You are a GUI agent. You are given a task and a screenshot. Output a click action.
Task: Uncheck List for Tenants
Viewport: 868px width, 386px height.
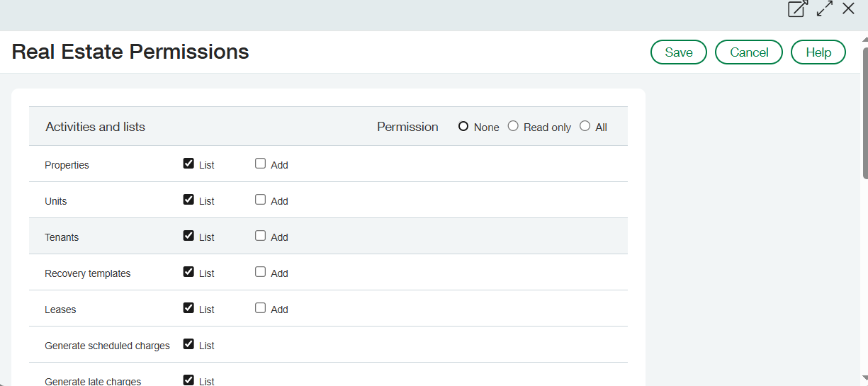click(188, 236)
